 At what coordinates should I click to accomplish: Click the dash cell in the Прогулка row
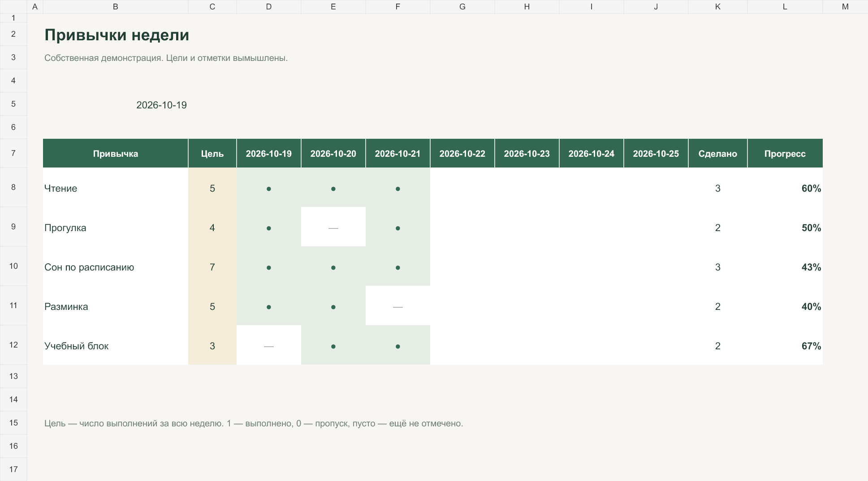[333, 228]
